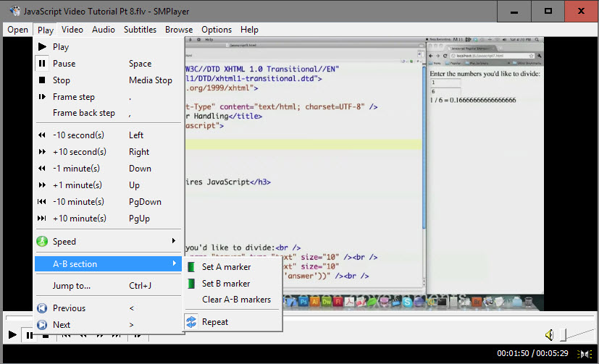This screenshot has width=599, height=364.
Task: Choose Pause from the Play menu
Action: pos(108,64)
